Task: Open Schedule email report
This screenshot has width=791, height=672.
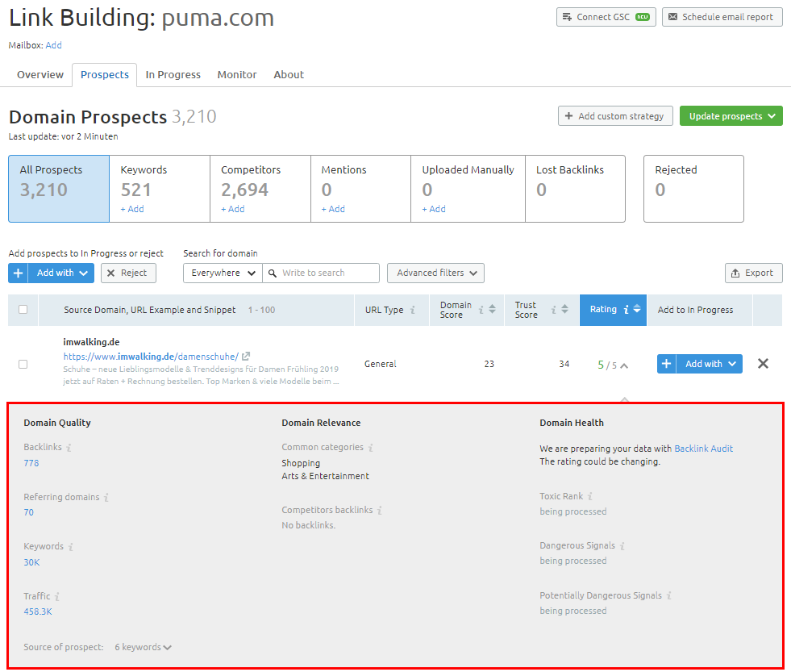Action: click(722, 17)
